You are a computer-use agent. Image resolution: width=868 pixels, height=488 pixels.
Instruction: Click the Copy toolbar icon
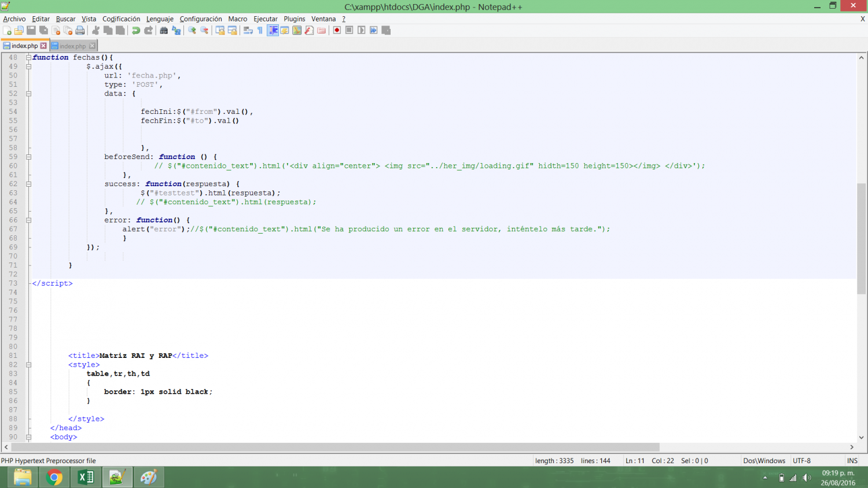(x=108, y=30)
